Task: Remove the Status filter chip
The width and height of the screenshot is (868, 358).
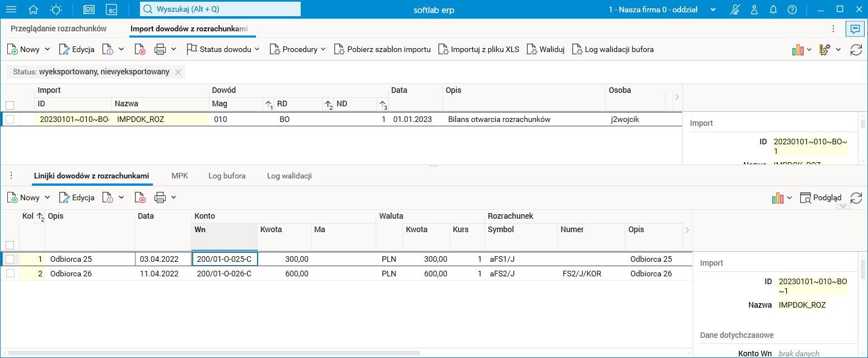Action: pos(178,72)
